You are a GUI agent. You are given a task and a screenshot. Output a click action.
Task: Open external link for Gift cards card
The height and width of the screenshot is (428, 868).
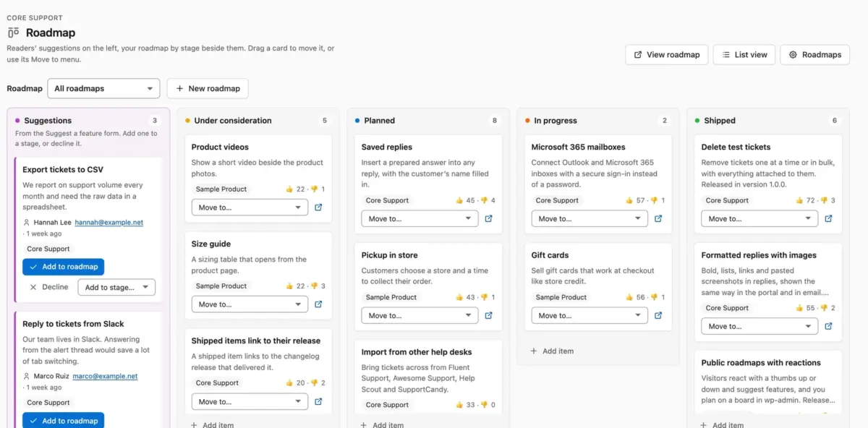pos(658,315)
